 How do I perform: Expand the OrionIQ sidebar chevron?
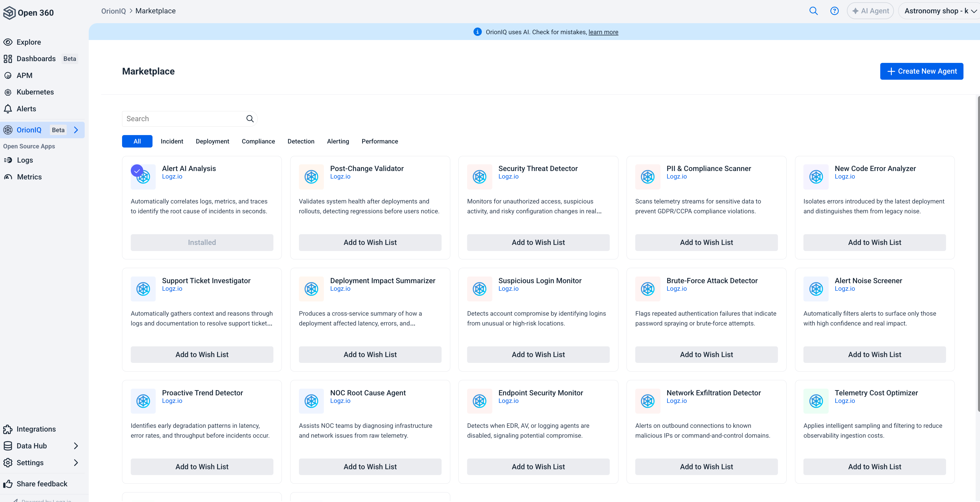[76, 130]
